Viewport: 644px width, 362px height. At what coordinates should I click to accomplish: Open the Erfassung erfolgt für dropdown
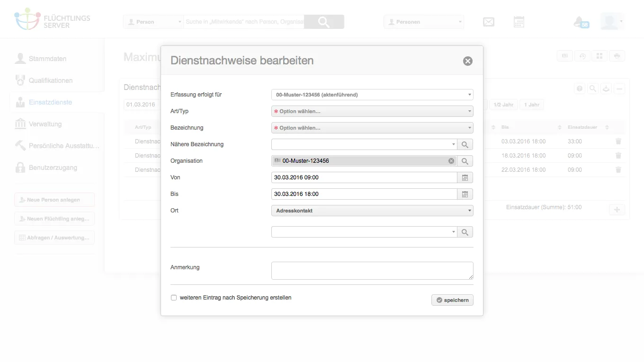[372, 95]
